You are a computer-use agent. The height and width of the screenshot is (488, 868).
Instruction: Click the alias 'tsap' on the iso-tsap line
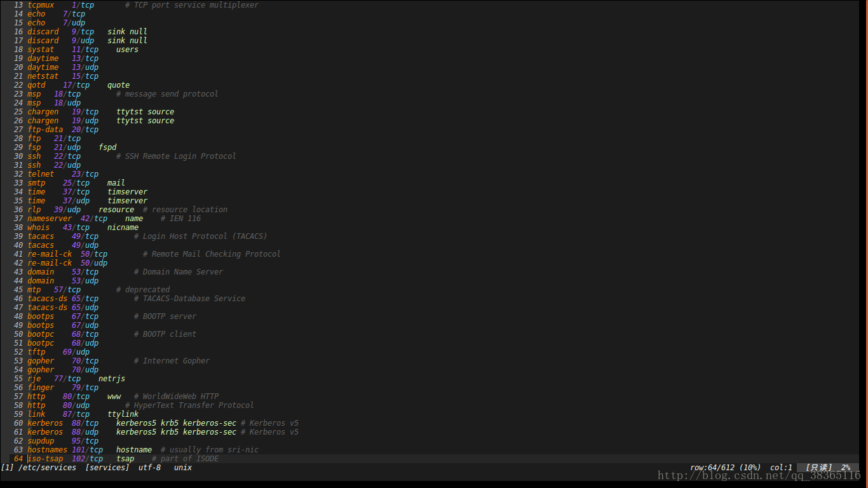tap(125, 459)
